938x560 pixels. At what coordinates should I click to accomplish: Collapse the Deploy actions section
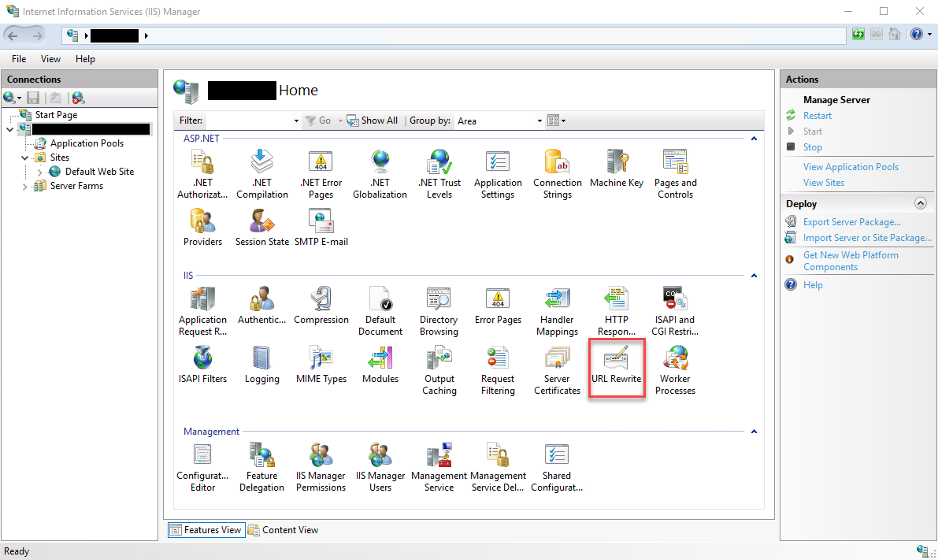[921, 203]
